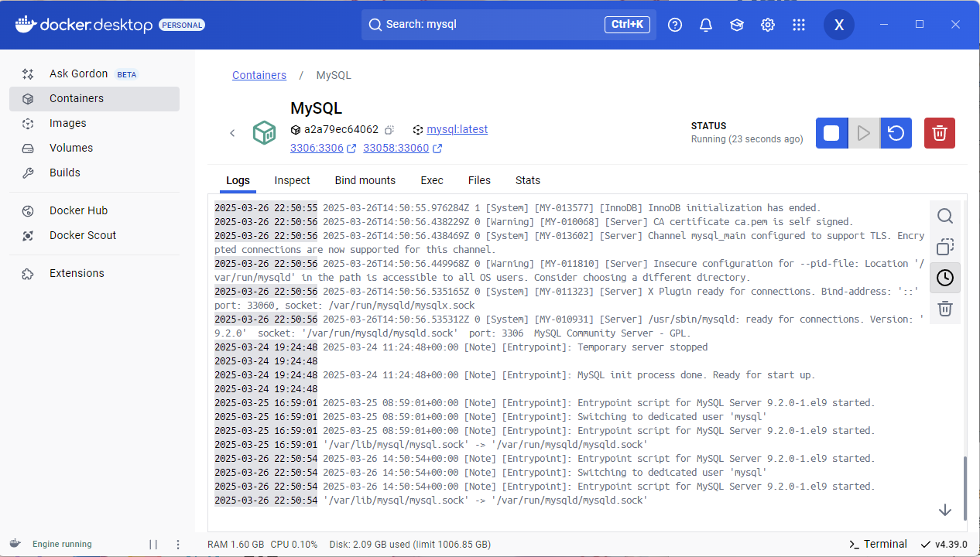Open the notifications bell
Image resolution: width=980 pixels, height=557 pixels.
tap(705, 24)
